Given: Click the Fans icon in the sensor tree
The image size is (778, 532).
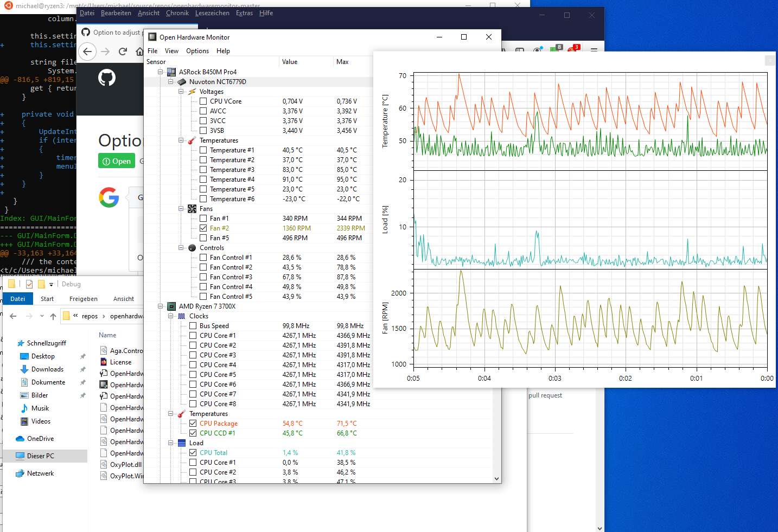Looking at the screenshot, I should click(192, 208).
